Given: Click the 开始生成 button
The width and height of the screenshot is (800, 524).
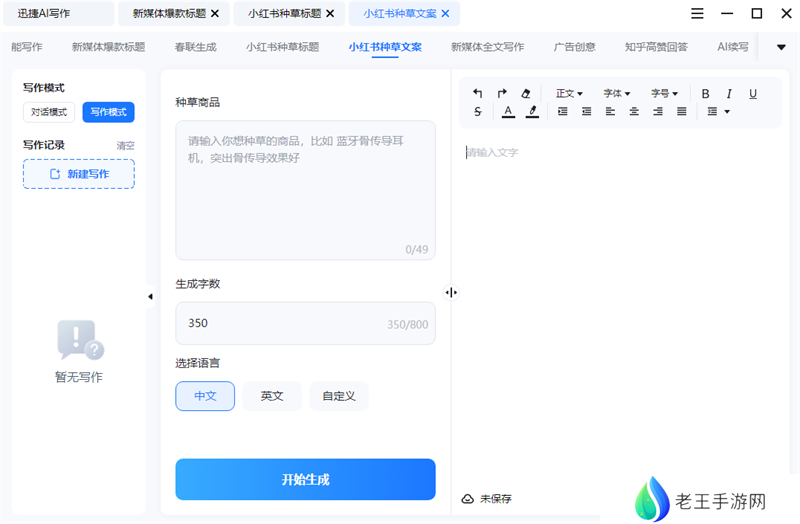Looking at the screenshot, I should (x=305, y=479).
